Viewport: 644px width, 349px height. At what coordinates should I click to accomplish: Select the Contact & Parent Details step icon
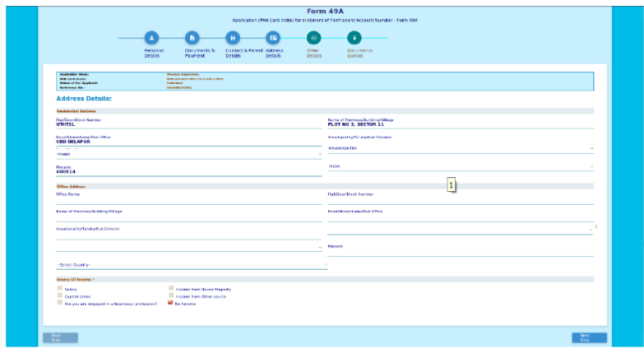coord(233,38)
